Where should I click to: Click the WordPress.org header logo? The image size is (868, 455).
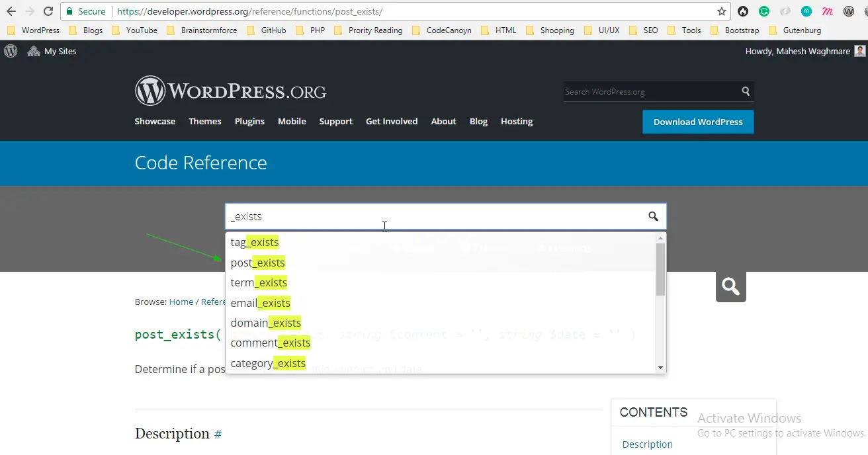point(230,91)
